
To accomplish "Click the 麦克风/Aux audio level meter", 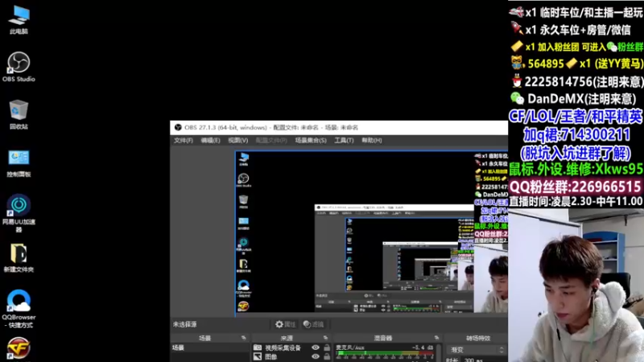I will click(385, 354).
